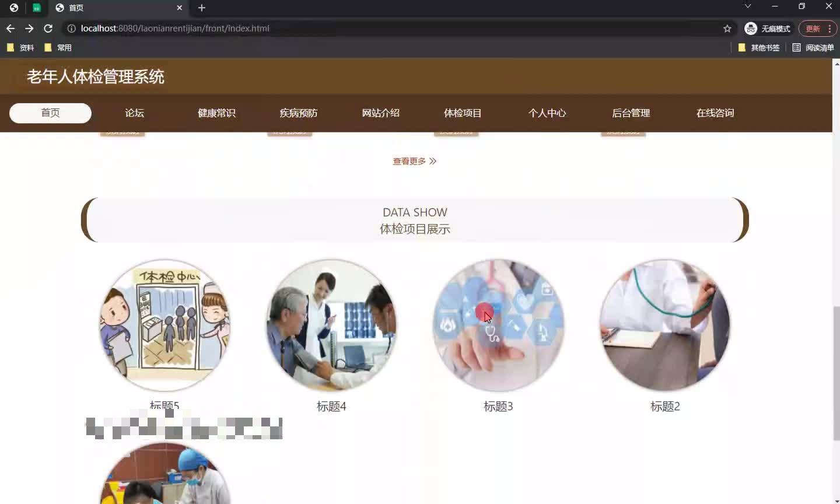The width and height of the screenshot is (840, 504).
Task: View site information icon in address bar
Action: click(x=71, y=28)
